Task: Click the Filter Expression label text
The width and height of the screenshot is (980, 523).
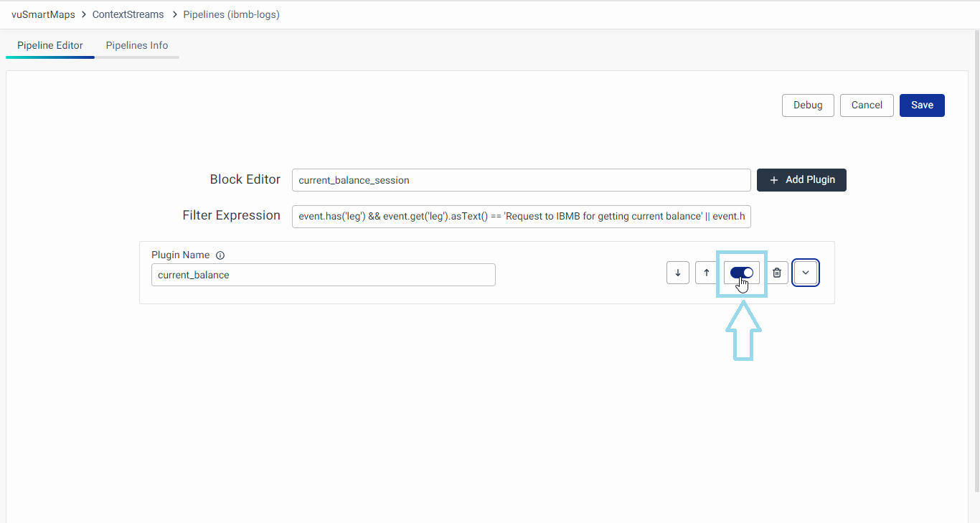Action: coord(231,215)
